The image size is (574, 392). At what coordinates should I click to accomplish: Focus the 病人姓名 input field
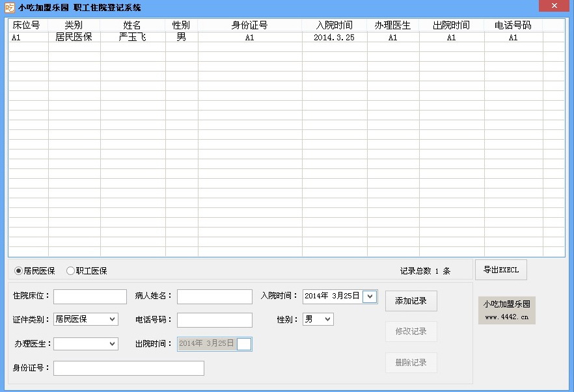[215, 296]
